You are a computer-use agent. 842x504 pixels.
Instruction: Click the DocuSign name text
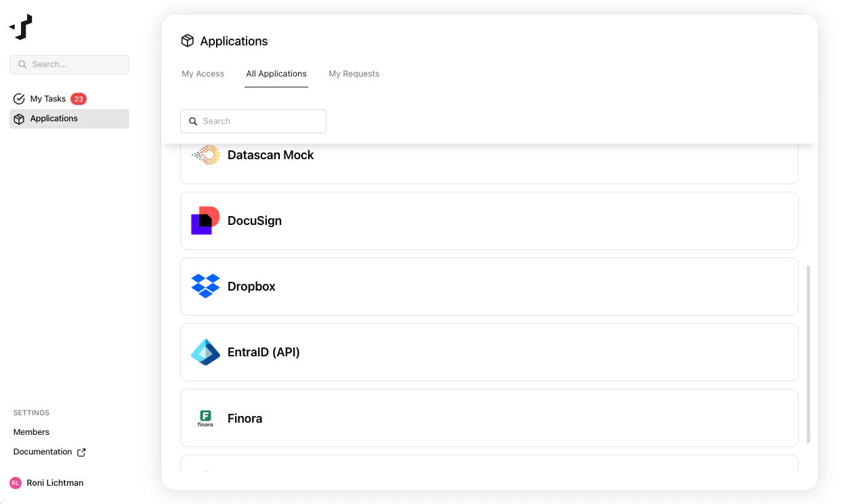pyautogui.click(x=255, y=221)
